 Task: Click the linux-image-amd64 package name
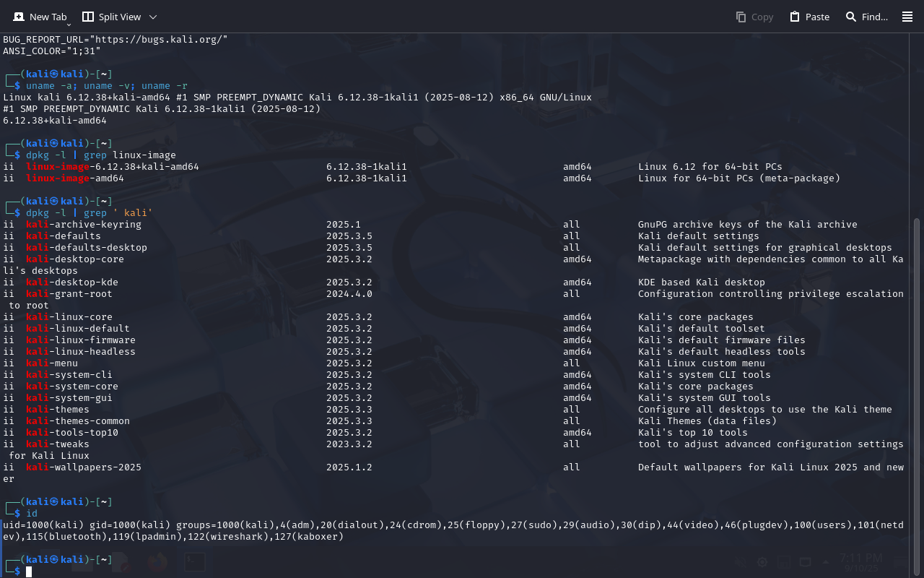(x=75, y=178)
